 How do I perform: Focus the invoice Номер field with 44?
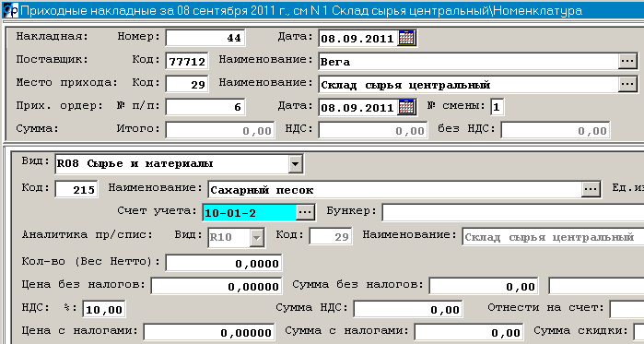(205, 38)
